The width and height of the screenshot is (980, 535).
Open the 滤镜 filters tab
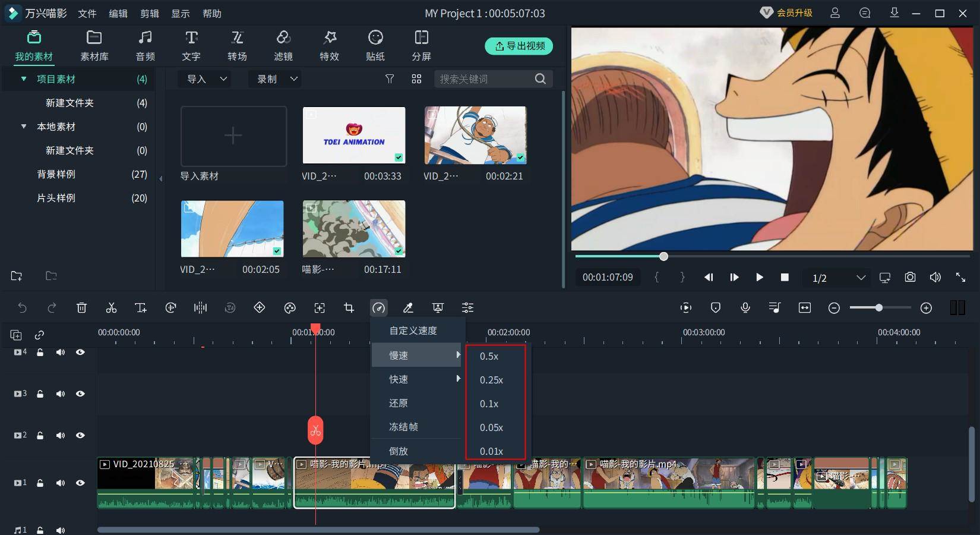coord(283,46)
